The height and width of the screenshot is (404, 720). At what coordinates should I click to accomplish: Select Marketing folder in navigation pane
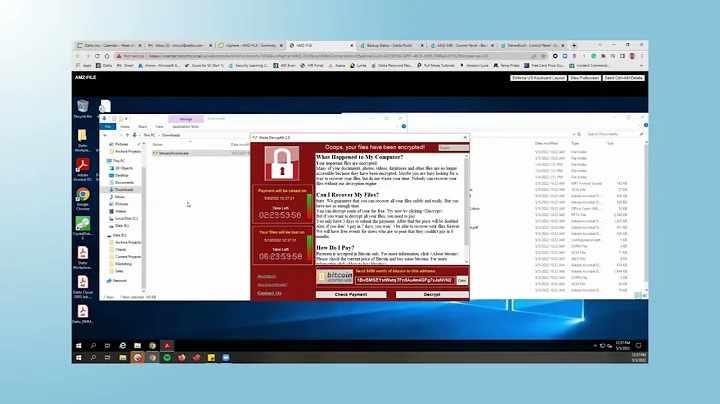coord(123,264)
